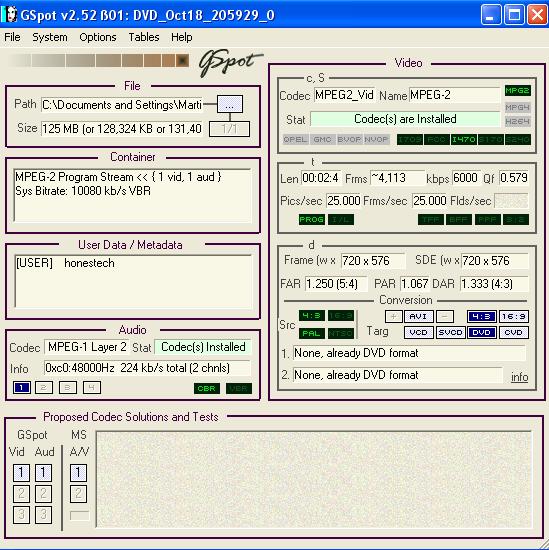The width and height of the screenshot is (549, 550).
Task: Click the kbps field showing 6000
Action: point(465,178)
